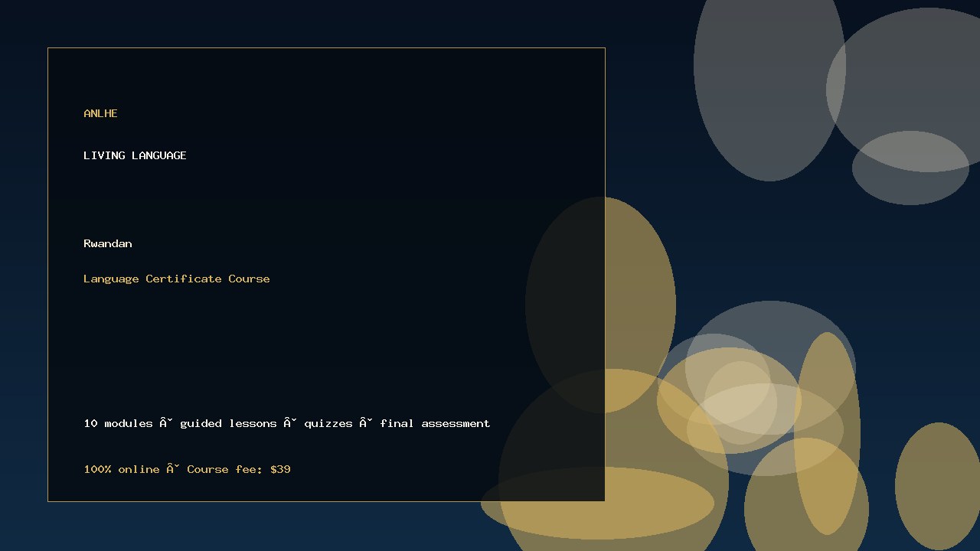This screenshot has height=551, width=980.
Task: Click the Language Certificate Course subtitle
Action: 177,279
